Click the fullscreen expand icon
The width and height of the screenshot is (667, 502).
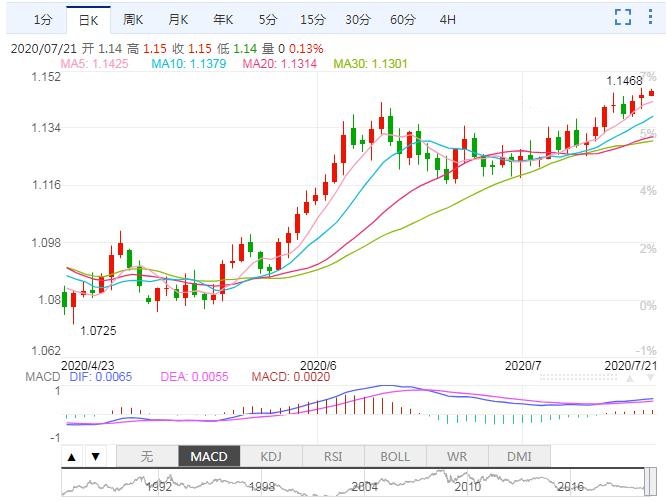623,17
